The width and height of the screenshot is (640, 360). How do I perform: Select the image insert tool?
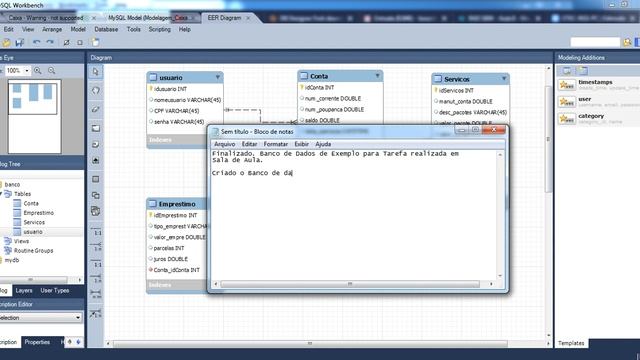pyautogui.click(x=96, y=160)
